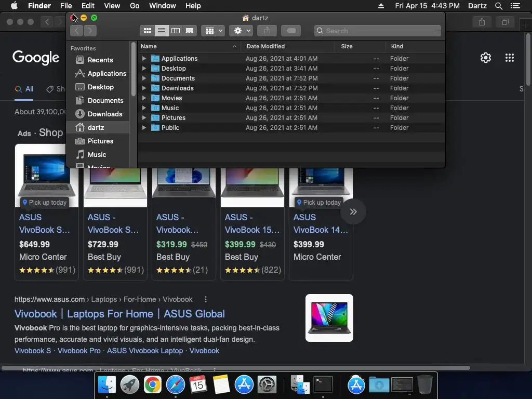The image size is (532, 399).
Task: Launch Google Chrome from the Dock
Action: click(x=152, y=385)
